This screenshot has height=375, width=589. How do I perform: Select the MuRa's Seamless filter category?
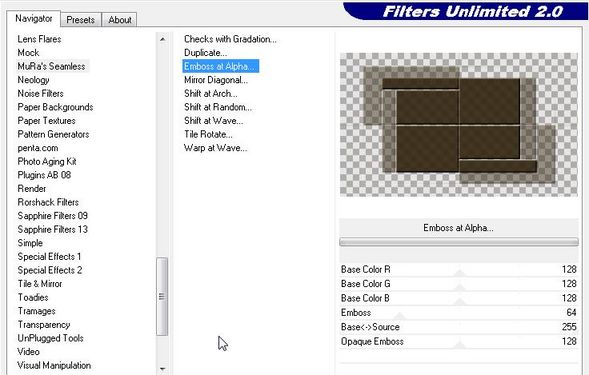coord(51,66)
